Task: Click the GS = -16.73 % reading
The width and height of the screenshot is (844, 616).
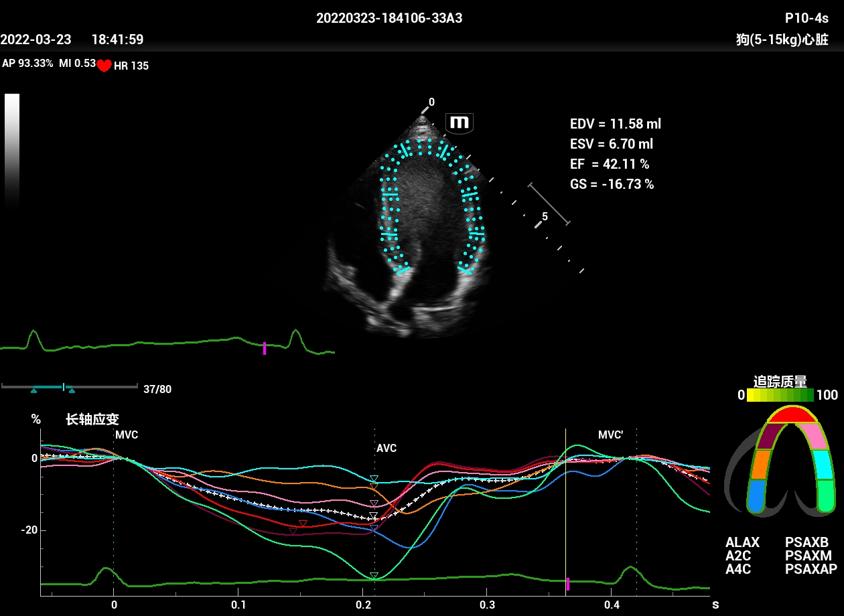Action: point(612,184)
